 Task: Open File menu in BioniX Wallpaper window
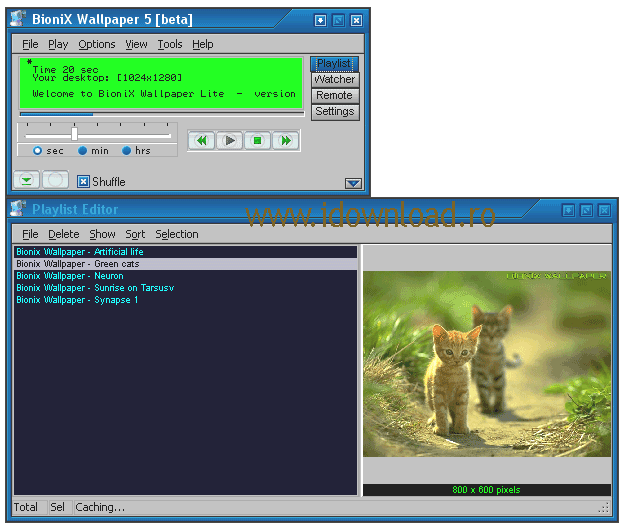pyautogui.click(x=30, y=44)
